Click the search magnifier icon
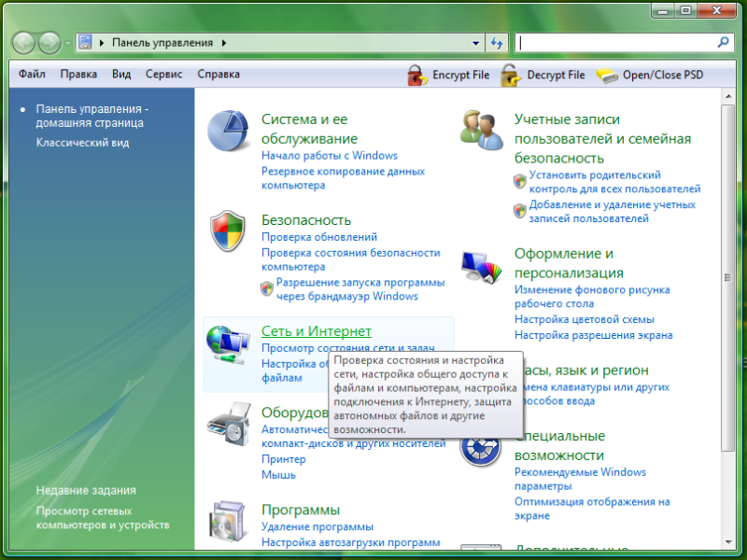This screenshot has width=747, height=560. tap(723, 42)
